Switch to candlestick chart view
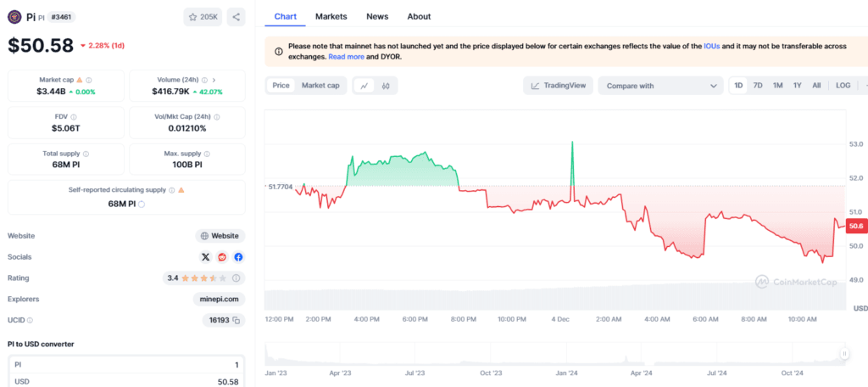The image size is (868, 387). coord(386,86)
